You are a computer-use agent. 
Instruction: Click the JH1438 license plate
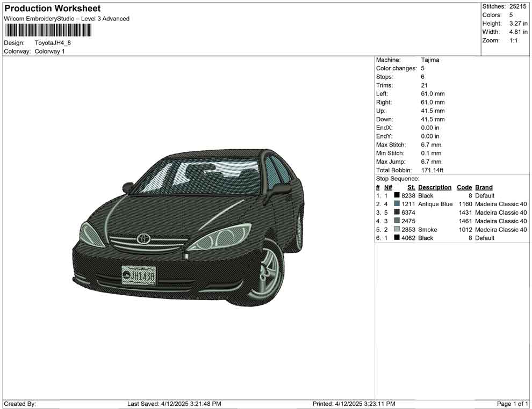pos(139,275)
